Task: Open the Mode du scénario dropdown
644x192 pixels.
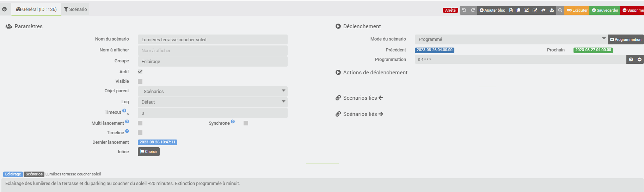Action: pyautogui.click(x=510, y=39)
